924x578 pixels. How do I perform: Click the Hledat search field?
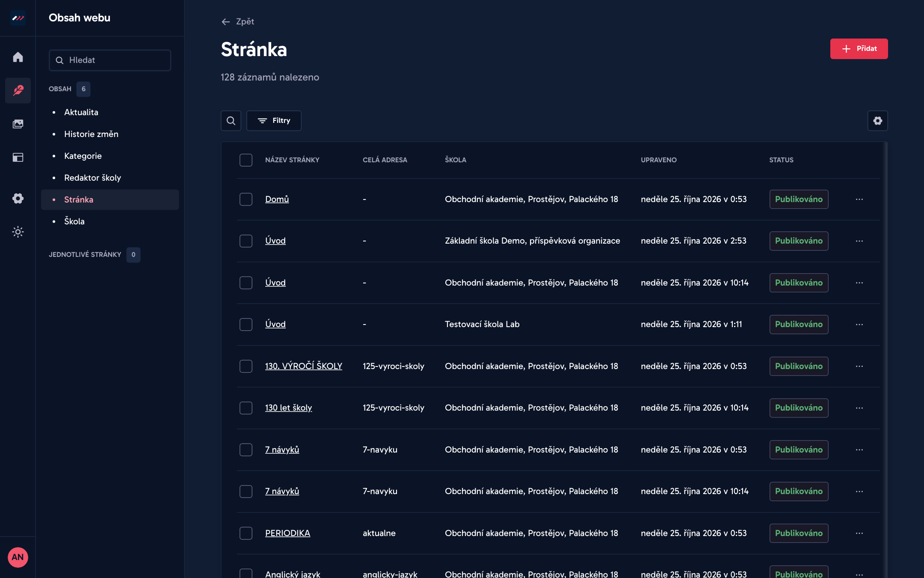click(x=110, y=60)
